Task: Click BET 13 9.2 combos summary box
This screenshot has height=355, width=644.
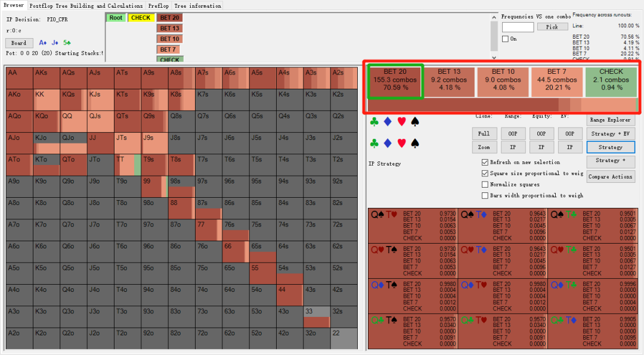Action: point(449,82)
